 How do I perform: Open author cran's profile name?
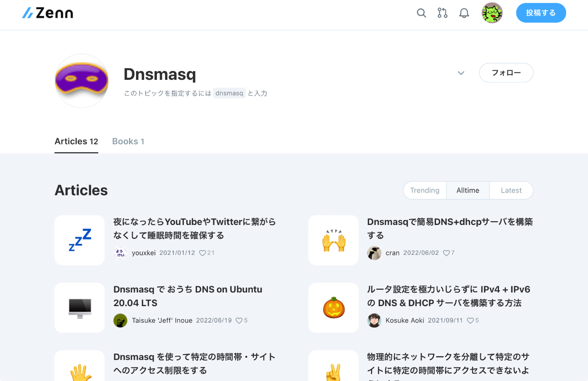coord(392,253)
